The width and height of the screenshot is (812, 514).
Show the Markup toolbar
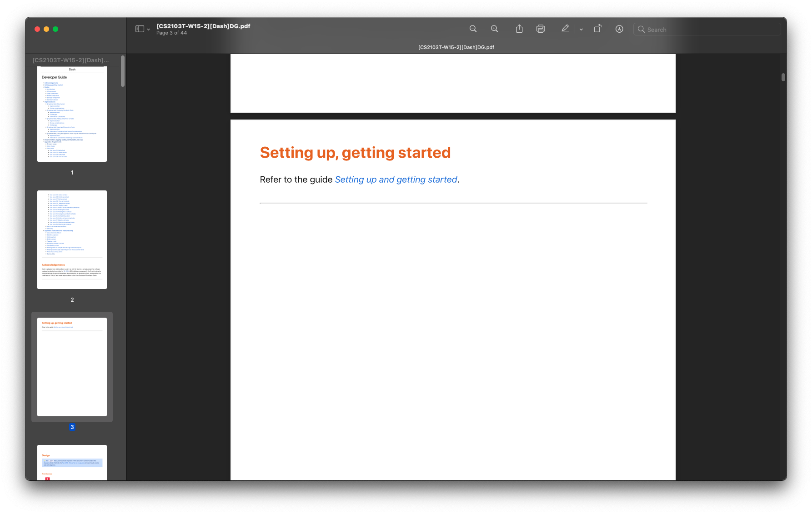tap(619, 29)
